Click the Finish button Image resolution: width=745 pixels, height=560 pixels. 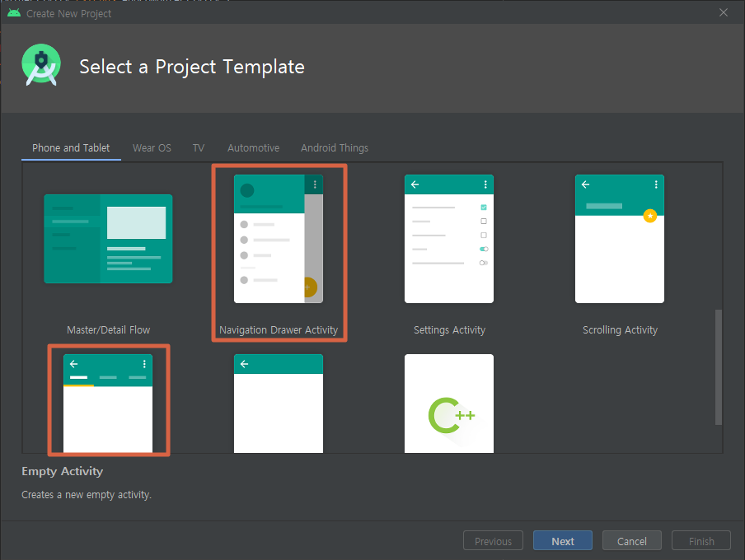click(x=701, y=540)
